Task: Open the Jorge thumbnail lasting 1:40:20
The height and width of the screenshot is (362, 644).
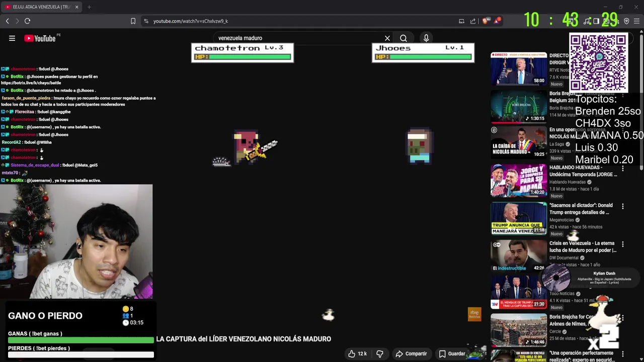Action: click(x=519, y=180)
